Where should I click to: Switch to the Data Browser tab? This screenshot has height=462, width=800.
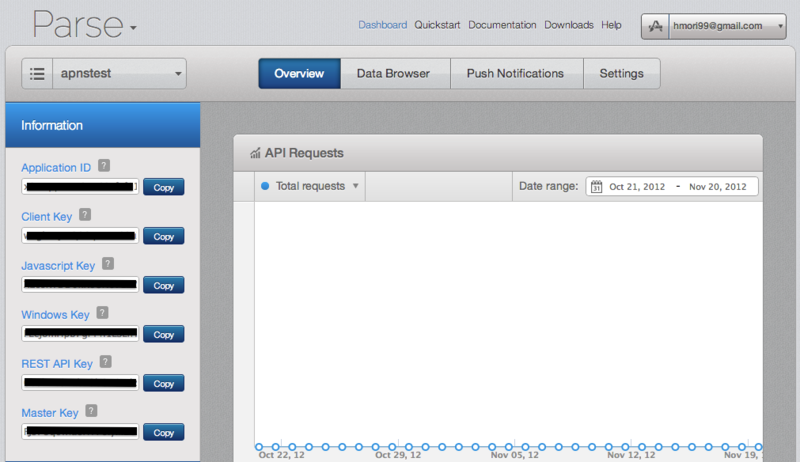pos(393,73)
